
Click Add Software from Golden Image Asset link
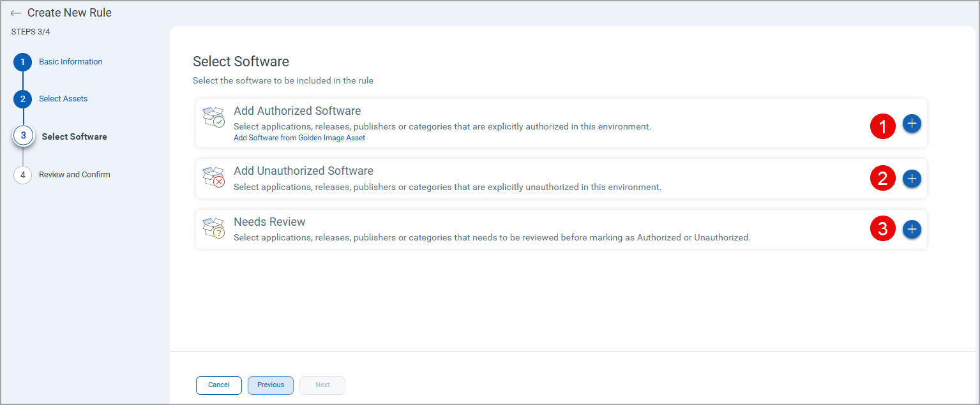click(299, 138)
